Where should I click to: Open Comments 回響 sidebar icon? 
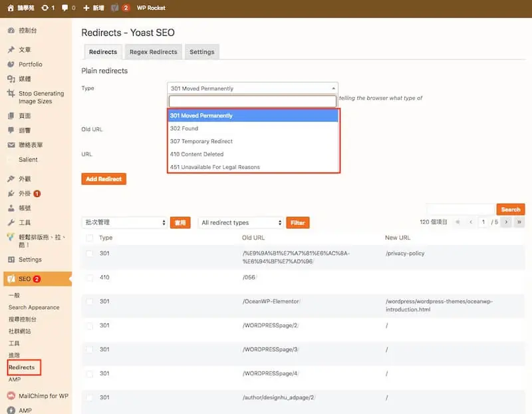tap(11, 130)
